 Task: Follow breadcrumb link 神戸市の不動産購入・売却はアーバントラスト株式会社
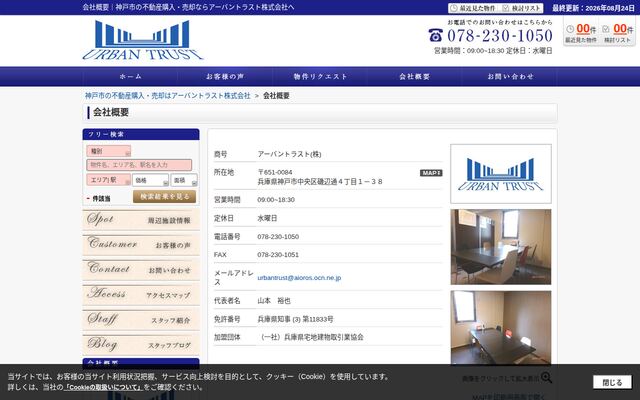click(167, 96)
